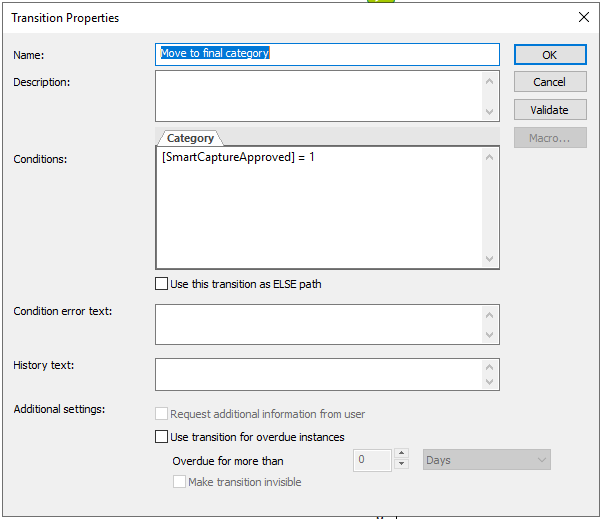Click the Name input field

pyautogui.click(x=328, y=54)
